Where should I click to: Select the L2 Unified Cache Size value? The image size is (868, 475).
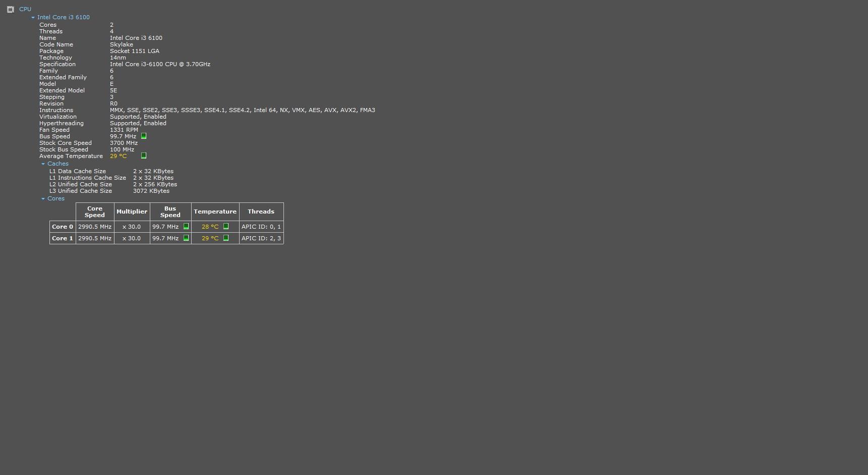[x=155, y=184]
